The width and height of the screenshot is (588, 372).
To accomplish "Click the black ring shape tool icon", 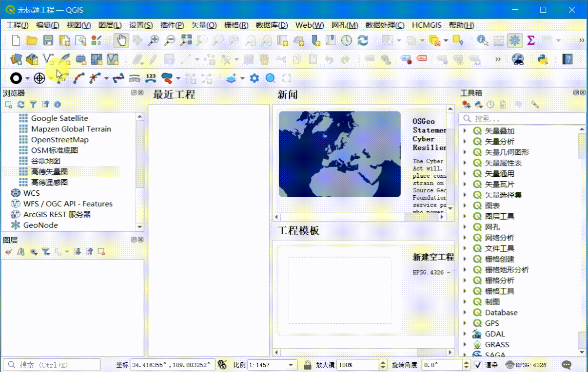I will point(16,78).
